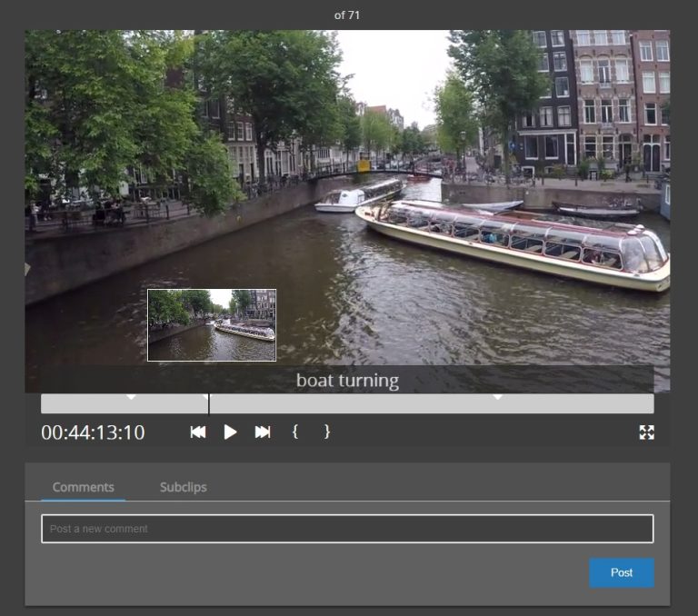Open the Comments tab
This screenshot has height=616, width=698.
84,487
